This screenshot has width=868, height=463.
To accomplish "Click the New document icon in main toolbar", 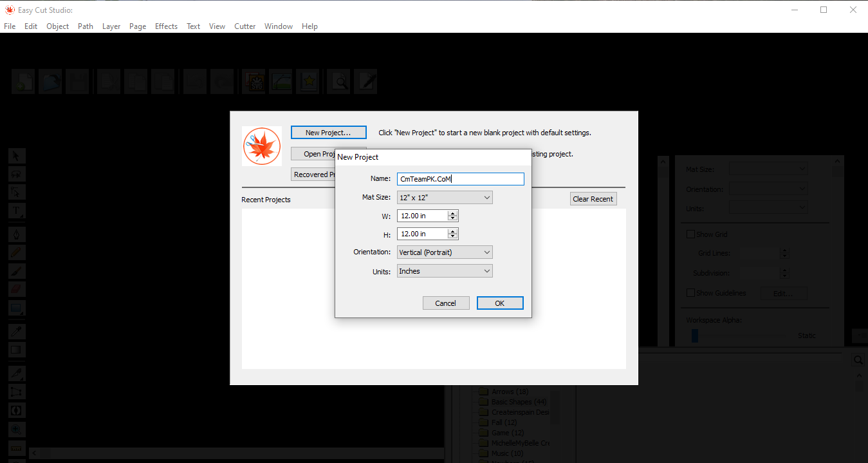I will tap(23, 82).
